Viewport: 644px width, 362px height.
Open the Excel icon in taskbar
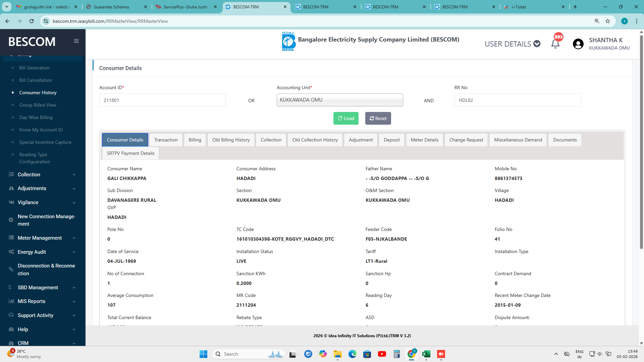click(x=426, y=354)
